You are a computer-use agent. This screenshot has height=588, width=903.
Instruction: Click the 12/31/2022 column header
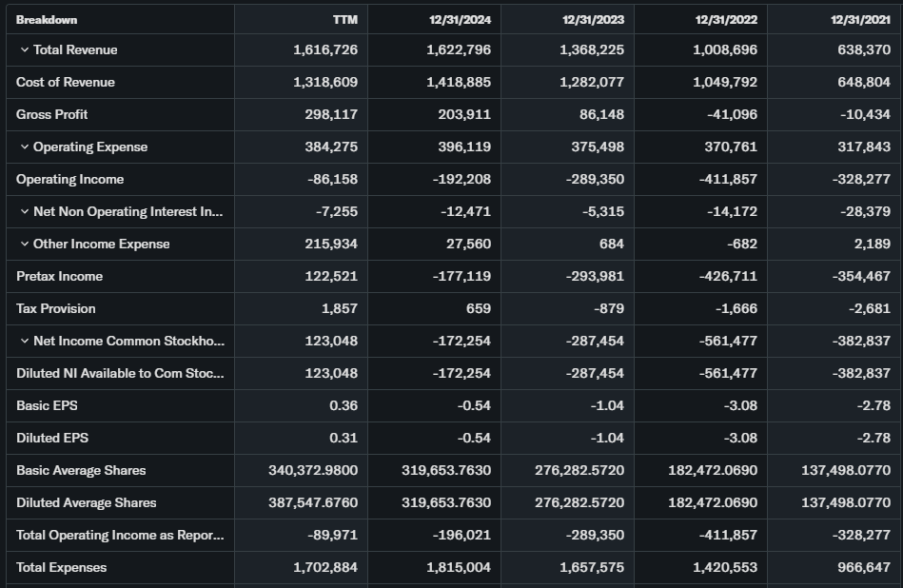click(x=727, y=19)
